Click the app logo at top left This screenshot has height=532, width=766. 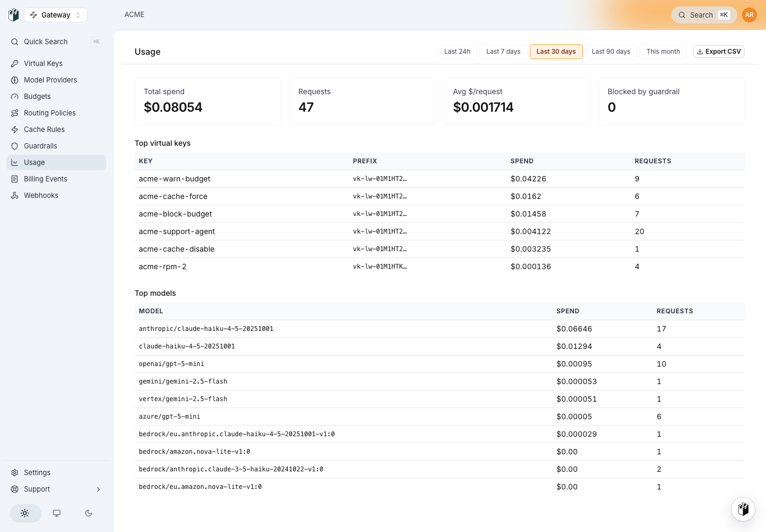point(14,15)
